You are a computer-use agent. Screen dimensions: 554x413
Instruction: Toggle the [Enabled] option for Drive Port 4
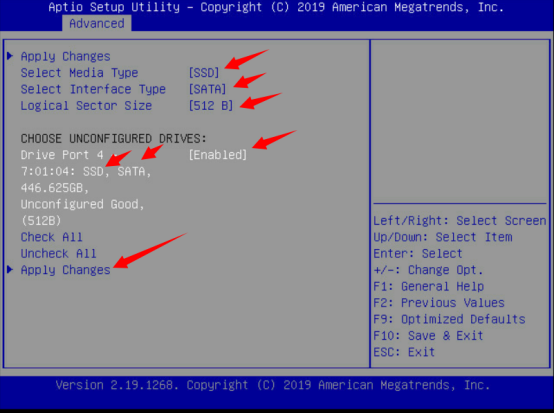point(217,155)
